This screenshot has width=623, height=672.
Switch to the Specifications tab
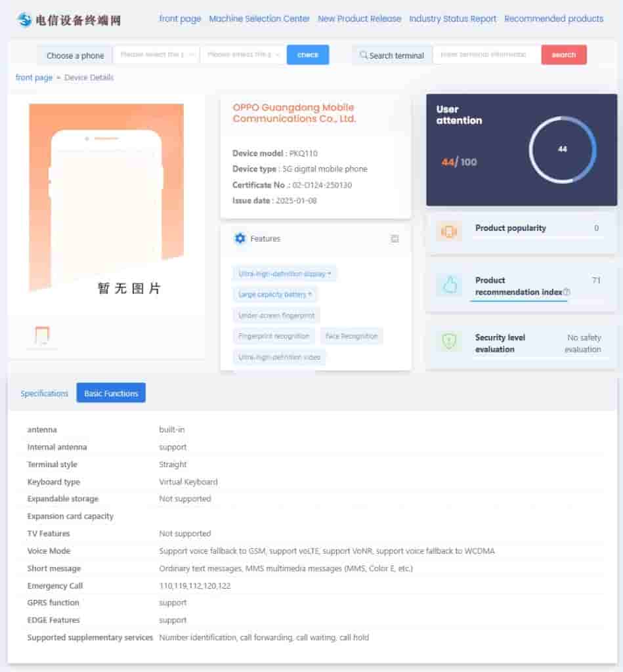(44, 394)
